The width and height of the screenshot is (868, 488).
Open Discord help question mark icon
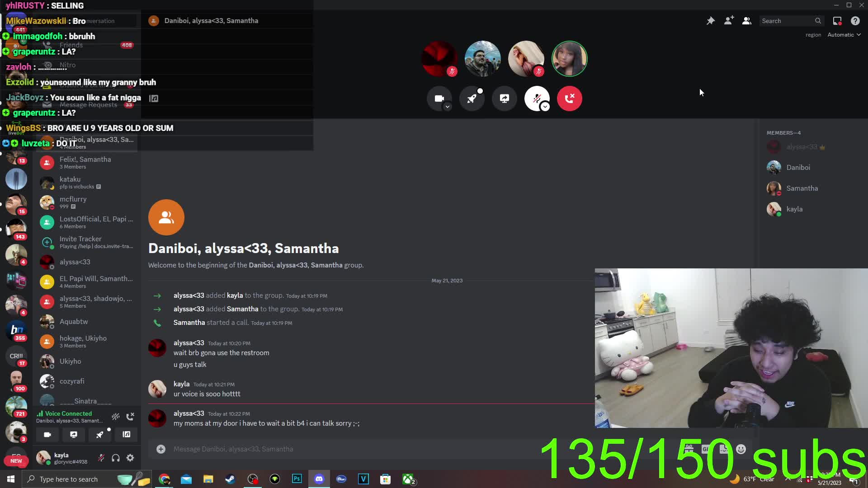pyautogui.click(x=855, y=21)
